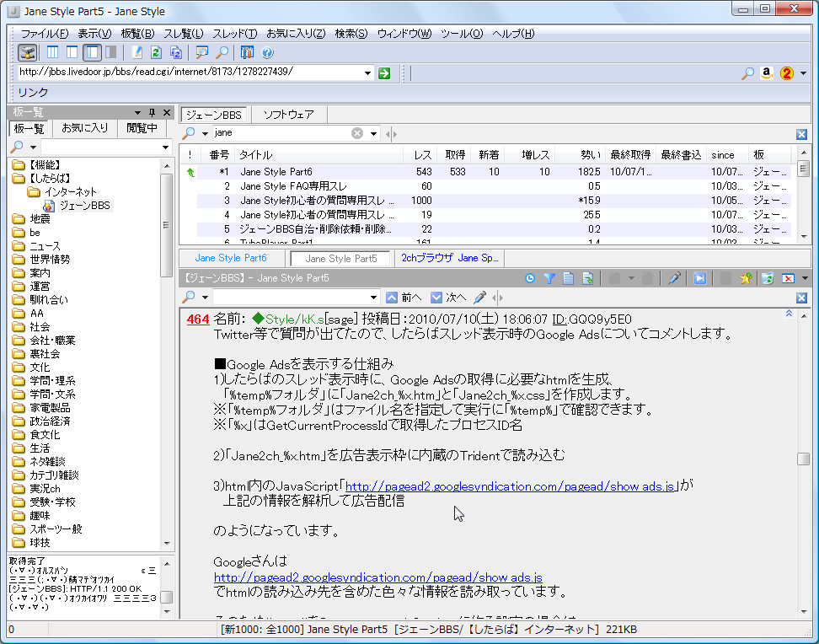The image size is (819, 644).
Task: Click the pen extraction icon in thread toolbar
Action: pos(677,280)
